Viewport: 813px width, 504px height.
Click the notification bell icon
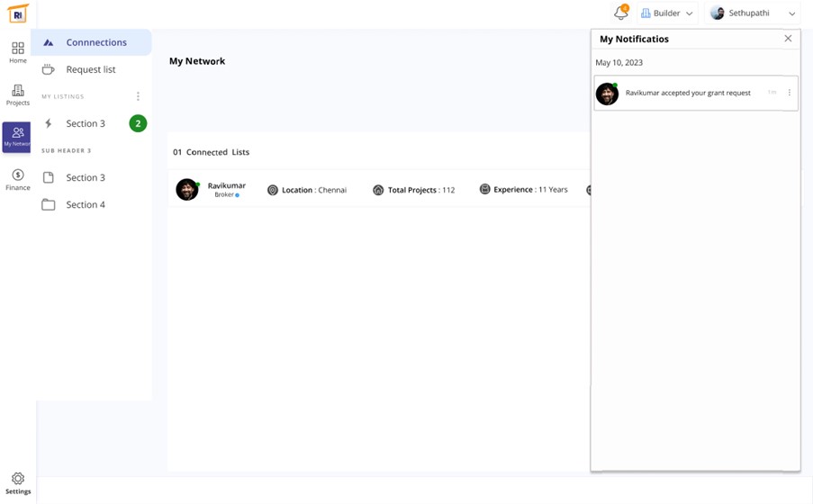click(x=620, y=13)
